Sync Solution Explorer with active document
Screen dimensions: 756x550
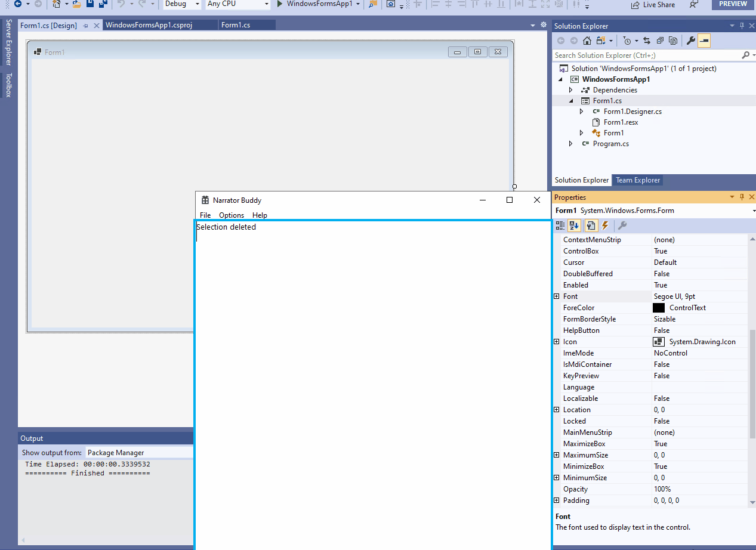pyautogui.click(x=646, y=40)
